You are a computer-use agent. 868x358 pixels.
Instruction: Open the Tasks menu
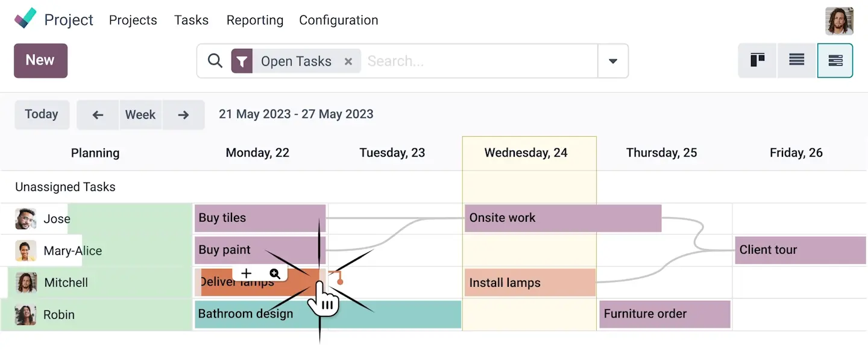pyautogui.click(x=191, y=20)
